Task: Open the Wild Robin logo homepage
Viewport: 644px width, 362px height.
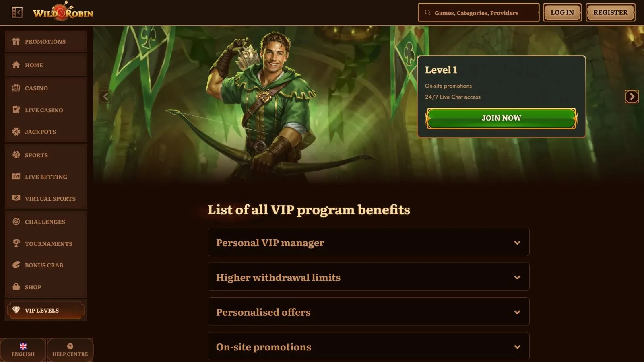Action: (63, 12)
